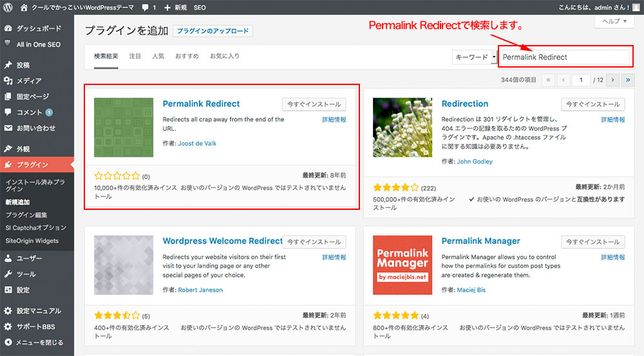
Task: Install the Permalink Redirect plugin now
Action: click(314, 104)
